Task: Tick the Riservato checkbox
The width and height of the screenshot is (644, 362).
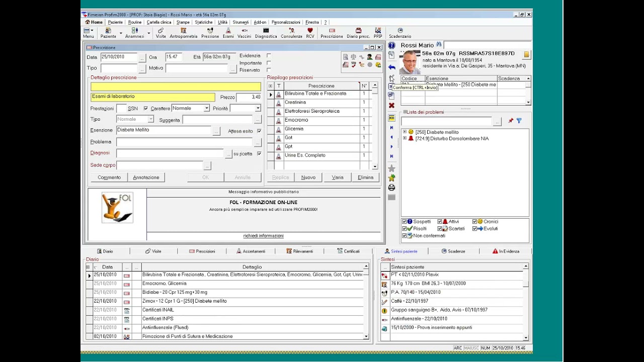Action: point(269,70)
